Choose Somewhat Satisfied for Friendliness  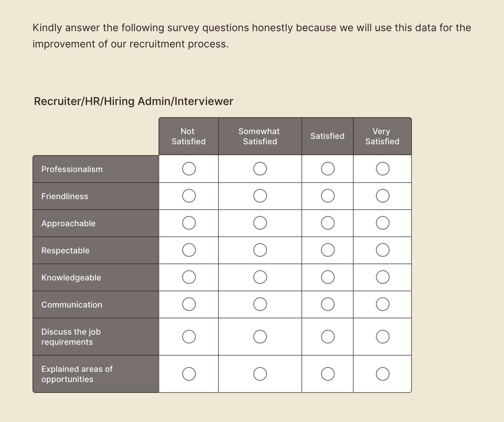point(260,196)
